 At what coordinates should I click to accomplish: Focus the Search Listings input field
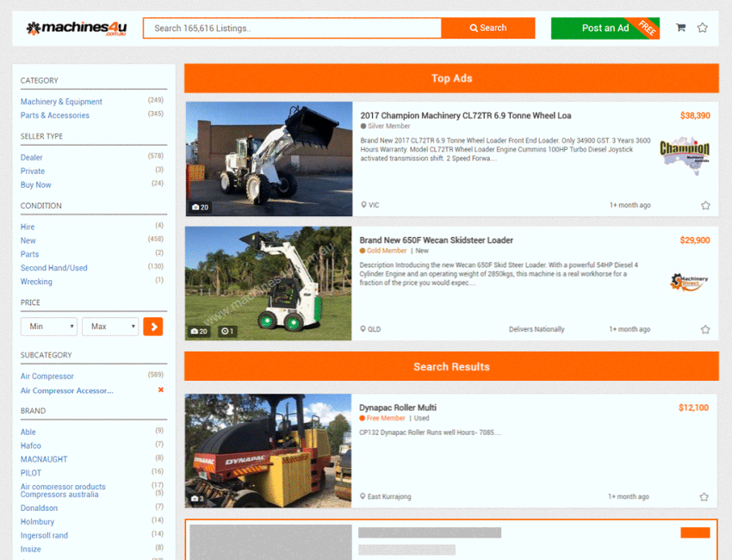click(292, 28)
